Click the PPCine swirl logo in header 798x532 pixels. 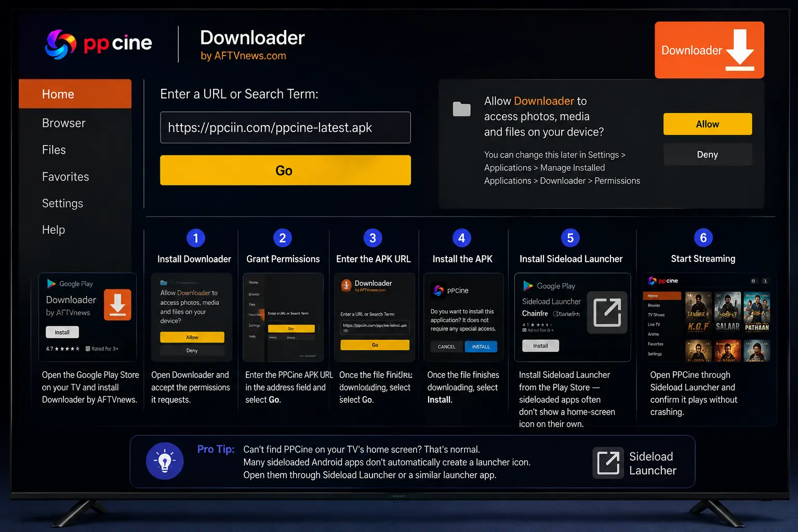pos(61,44)
